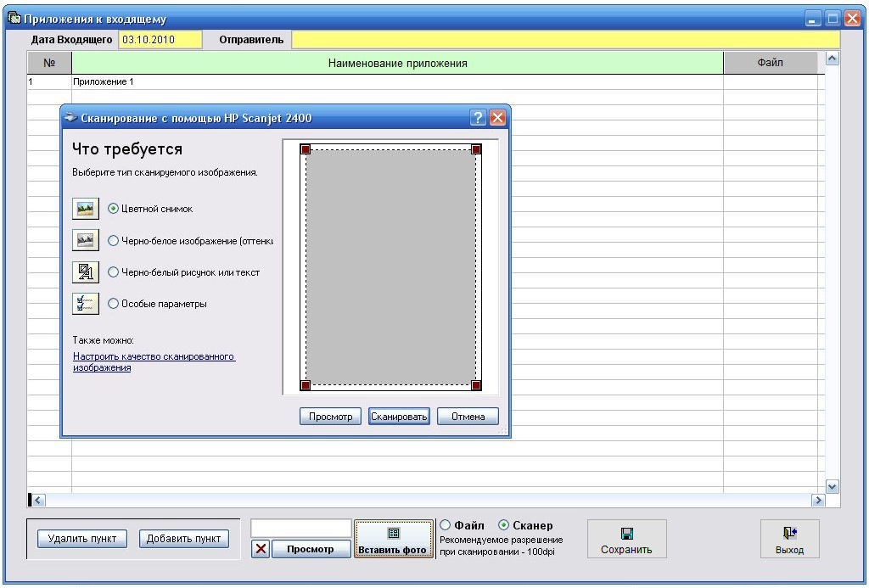This screenshot has width=869, height=588.
Task: Click the Просмотр button in scan dialog
Action: click(x=330, y=417)
